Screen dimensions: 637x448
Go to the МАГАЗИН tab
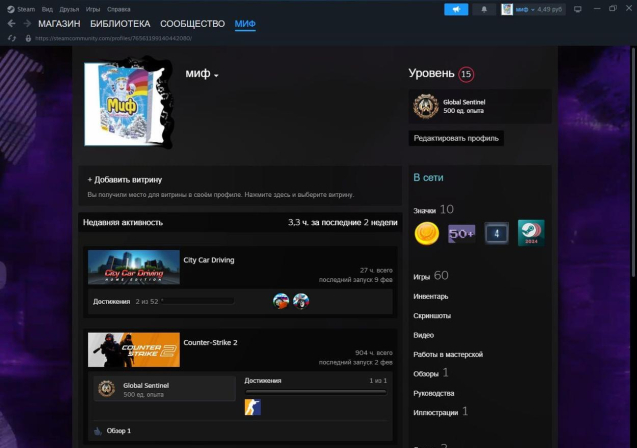tap(59, 23)
